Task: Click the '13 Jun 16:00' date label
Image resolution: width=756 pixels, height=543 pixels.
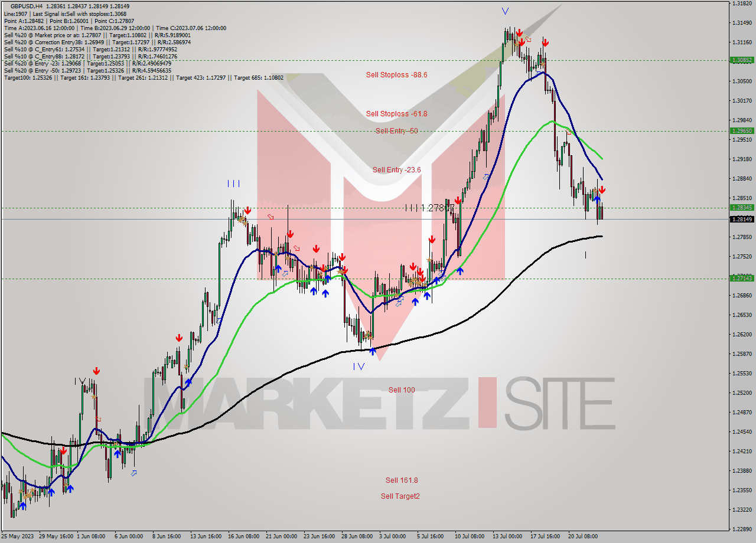Action: point(206,537)
